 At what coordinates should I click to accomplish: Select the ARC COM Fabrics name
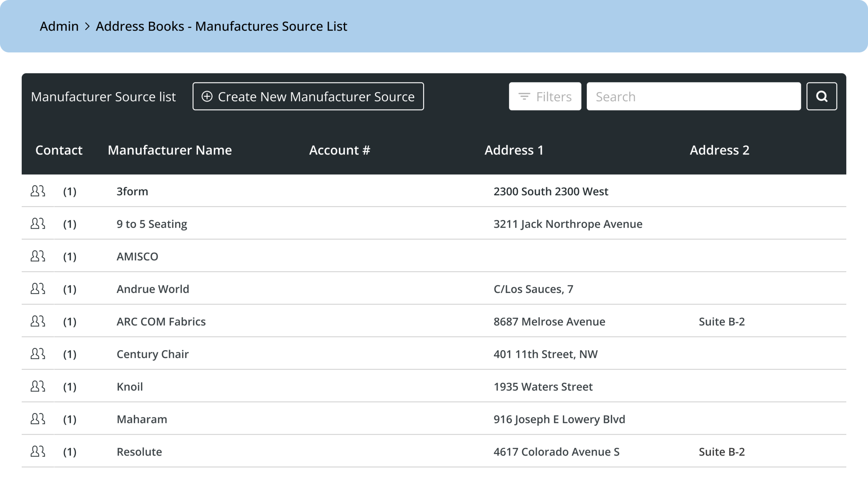(161, 322)
